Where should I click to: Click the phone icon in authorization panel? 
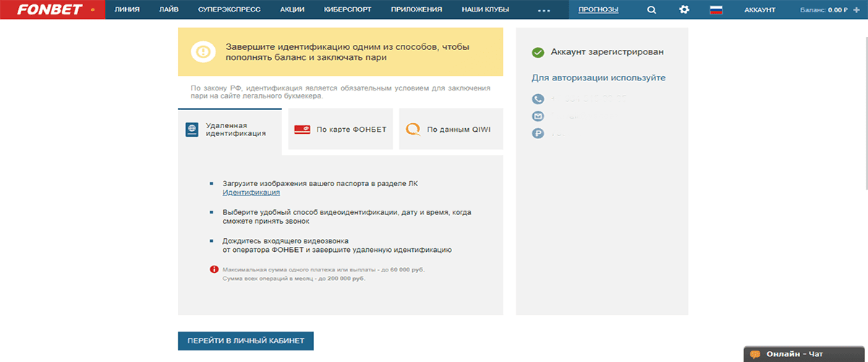point(537,99)
